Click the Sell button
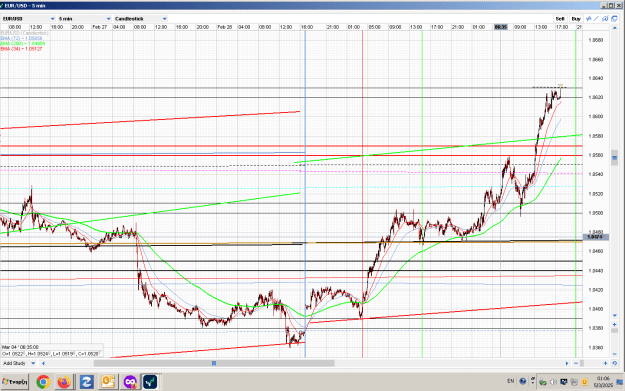This screenshot has height=391, width=625. [x=560, y=19]
